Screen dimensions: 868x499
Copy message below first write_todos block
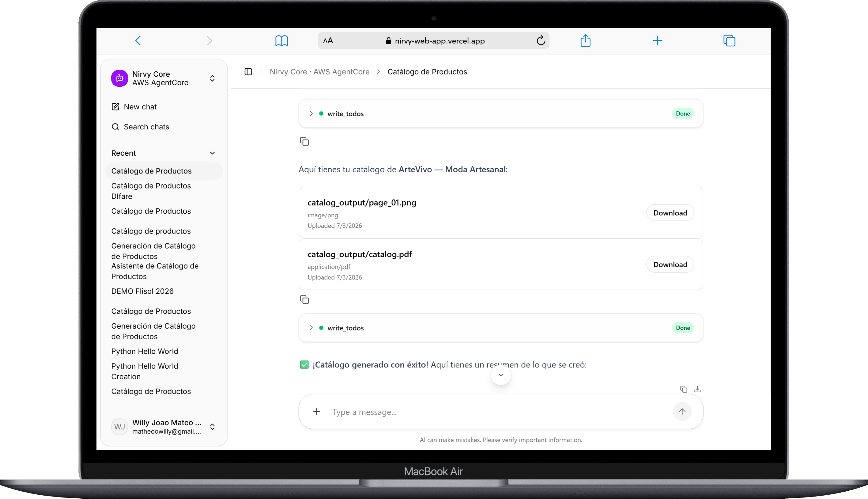(304, 142)
